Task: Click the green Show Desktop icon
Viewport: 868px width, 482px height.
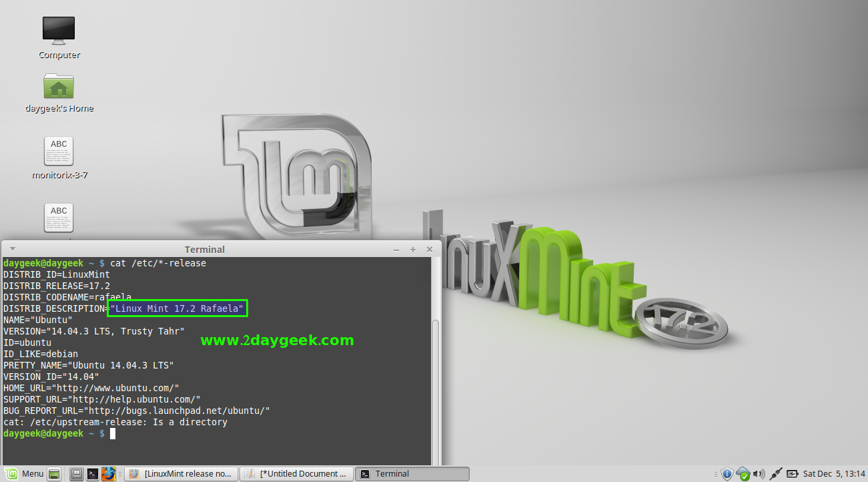Action: (x=55, y=474)
